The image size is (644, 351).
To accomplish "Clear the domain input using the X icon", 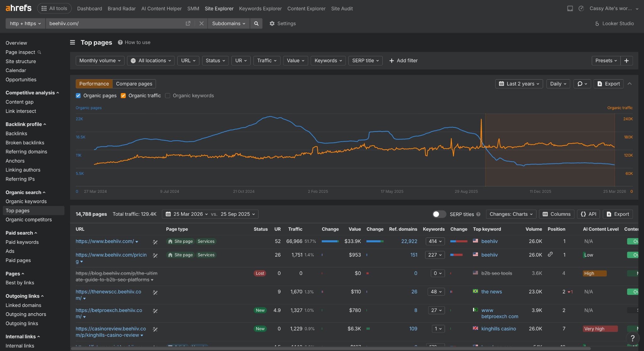I will tap(202, 23).
